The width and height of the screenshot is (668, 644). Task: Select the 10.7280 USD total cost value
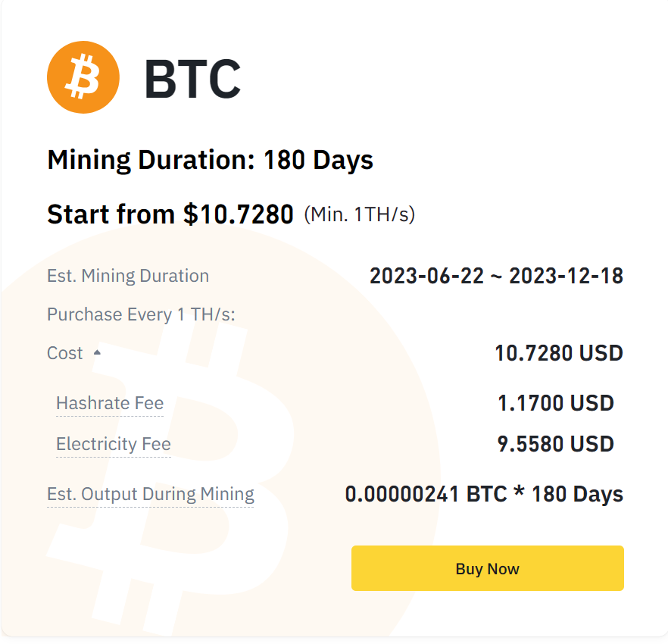point(559,352)
